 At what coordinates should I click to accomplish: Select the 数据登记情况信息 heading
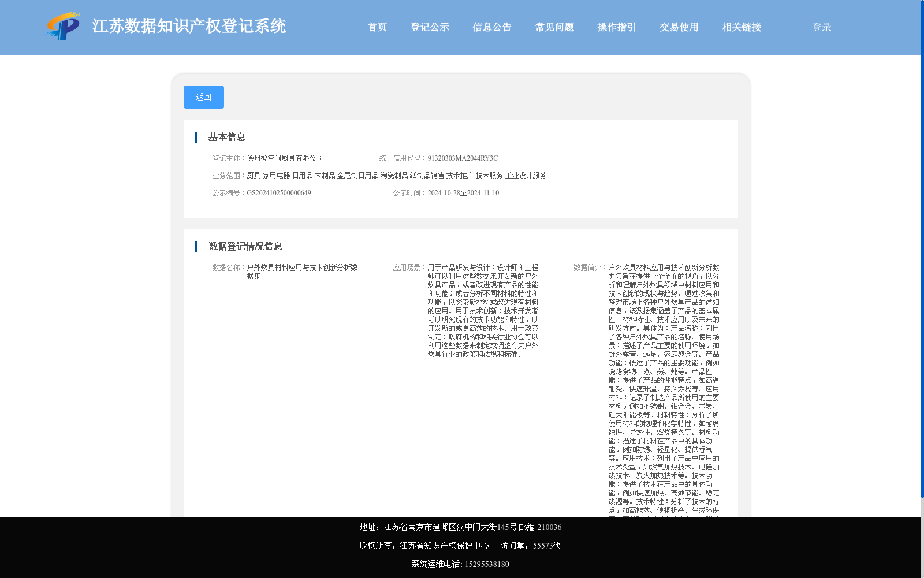point(245,246)
